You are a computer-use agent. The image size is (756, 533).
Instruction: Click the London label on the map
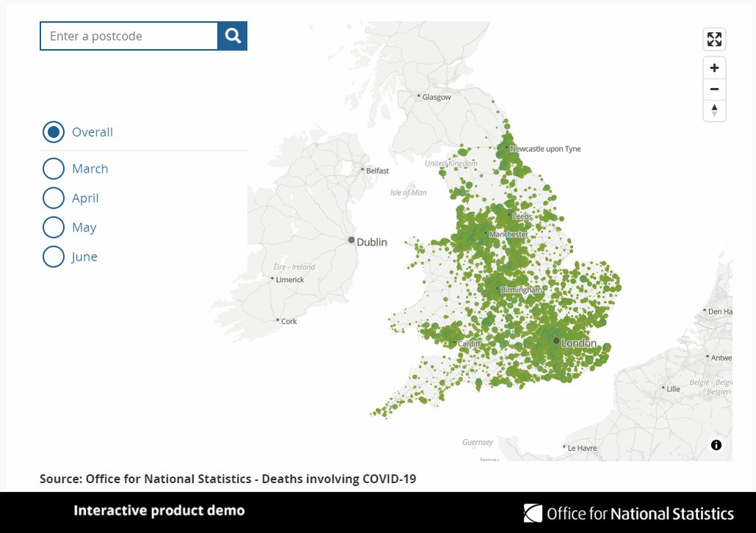(x=579, y=343)
